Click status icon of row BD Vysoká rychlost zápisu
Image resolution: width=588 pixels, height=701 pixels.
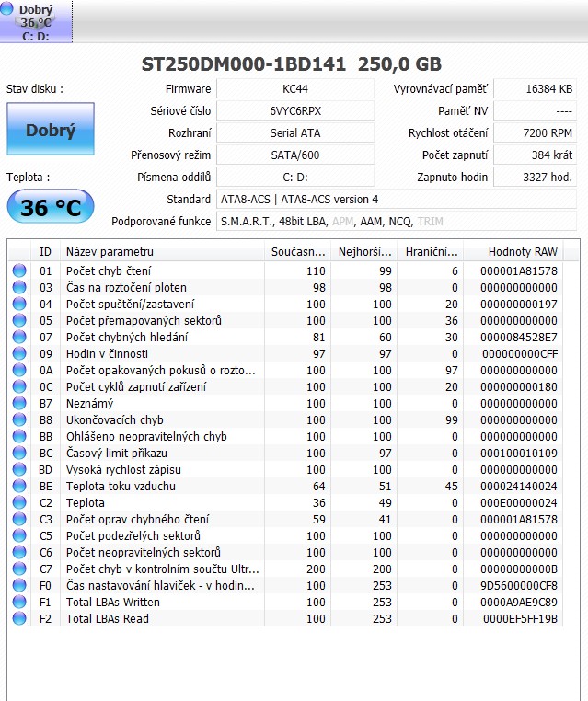coord(19,469)
